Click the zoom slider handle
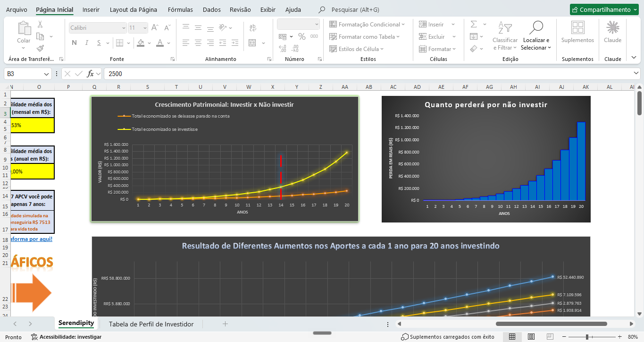644x342 pixels. click(587, 337)
